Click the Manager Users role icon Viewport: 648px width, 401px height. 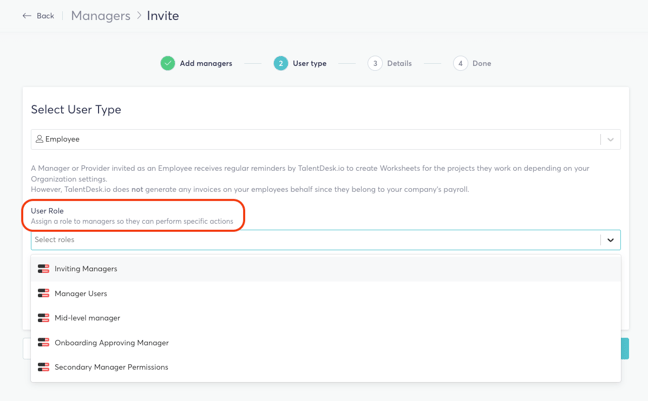coord(43,294)
